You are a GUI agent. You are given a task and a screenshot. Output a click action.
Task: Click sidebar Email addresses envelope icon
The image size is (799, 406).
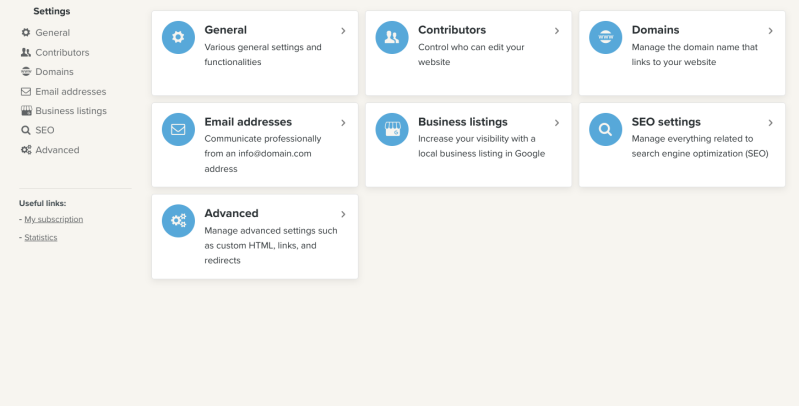[26, 91]
